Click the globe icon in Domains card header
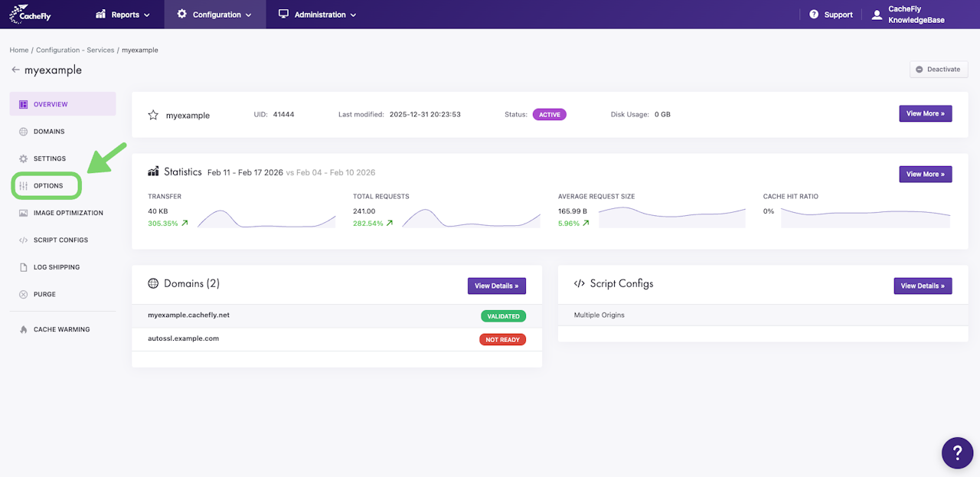The width and height of the screenshot is (980, 477). [153, 283]
